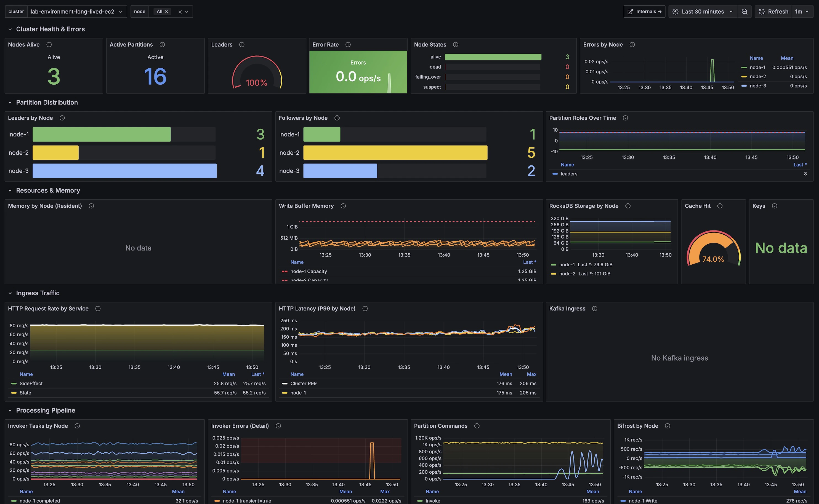Click the node-1 green bar in Leaders by Node
Image resolution: width=819 pixels, height=504 pixels.
pyautogui.click(x=102, y=134)
